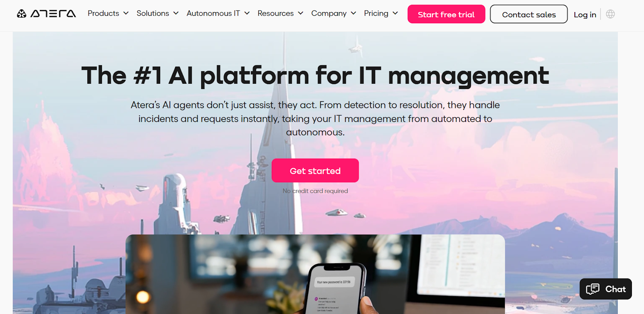Viewport: 644px width, 314px height.
Task: Expand the Company chevron arrow
Action: click(x=353, y=13)
